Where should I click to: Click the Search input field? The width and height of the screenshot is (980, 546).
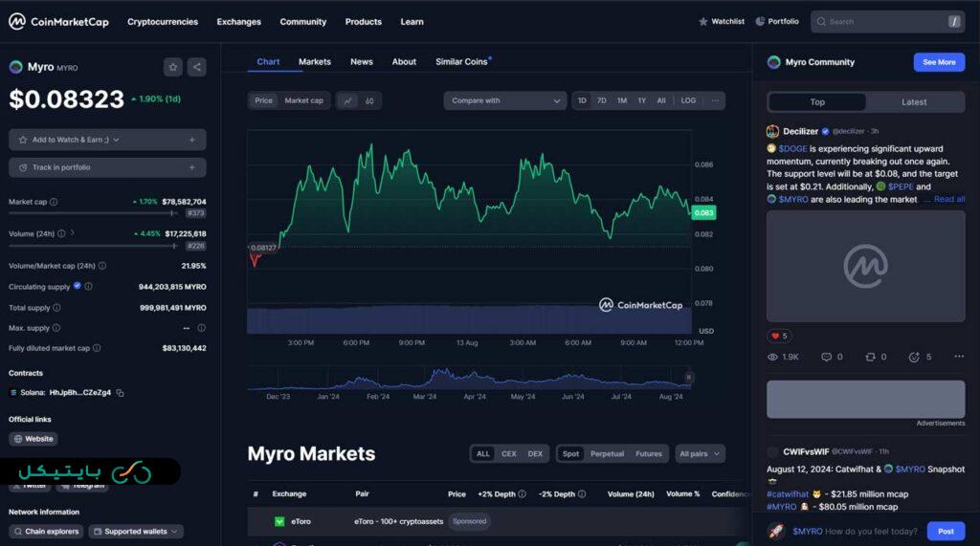tap(885, 22)
